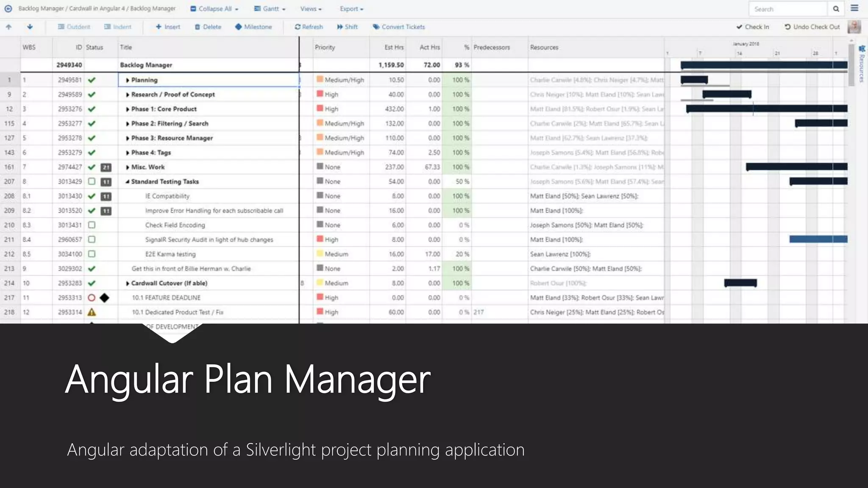
Task: Select the blue SignalR Security Audit Gantt bar
Action: (818, 239)
